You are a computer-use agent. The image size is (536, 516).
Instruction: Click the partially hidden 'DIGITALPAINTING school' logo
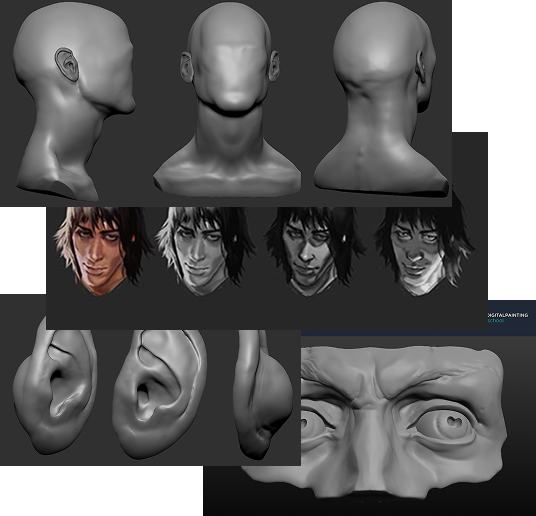(x=508, y=318)
